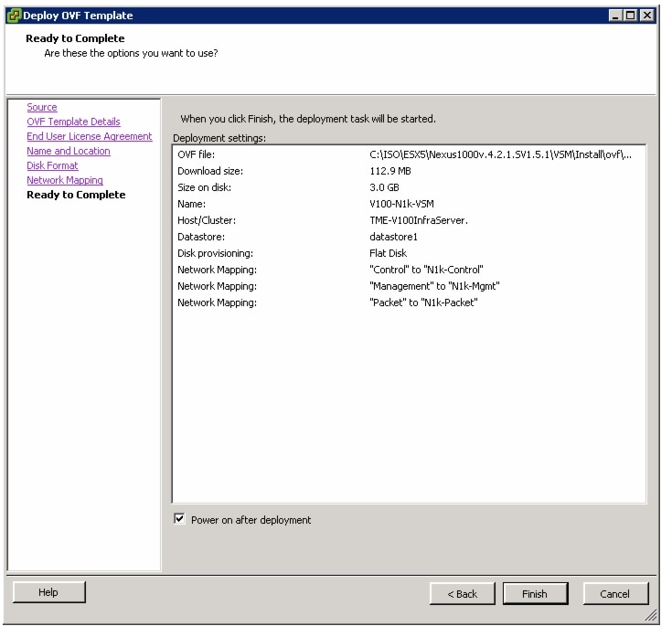672x637 pixels.
Task: Click the Datastore: label
Action: pos(201,237)
